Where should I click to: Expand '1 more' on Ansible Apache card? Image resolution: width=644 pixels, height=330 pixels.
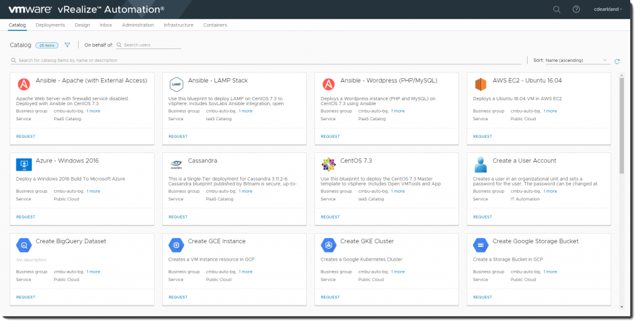[93, 111]
